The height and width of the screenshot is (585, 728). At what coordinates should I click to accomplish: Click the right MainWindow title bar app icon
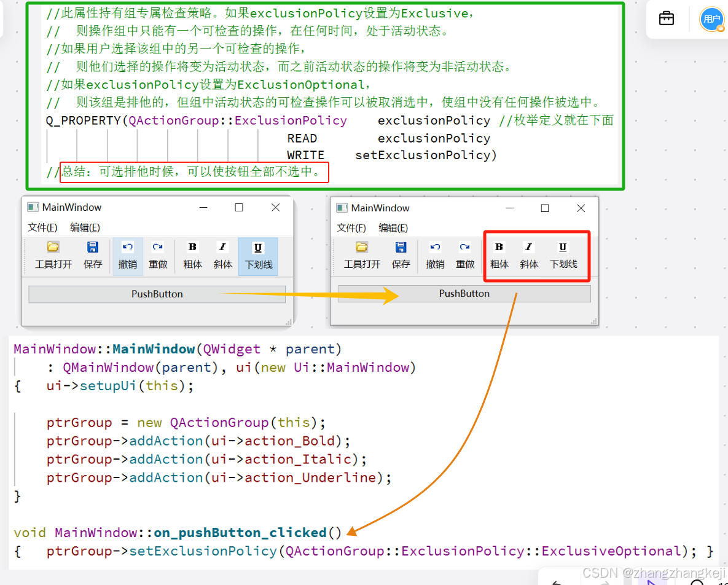(x=342, y=208)
